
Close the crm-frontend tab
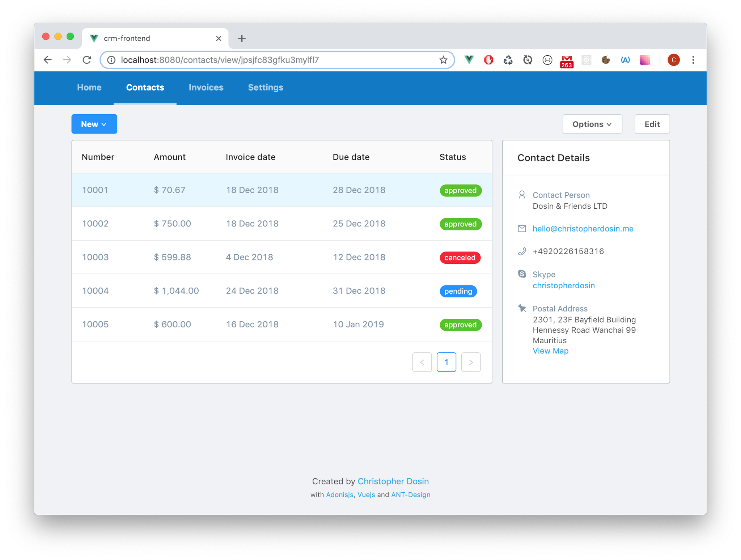point(219,38)
